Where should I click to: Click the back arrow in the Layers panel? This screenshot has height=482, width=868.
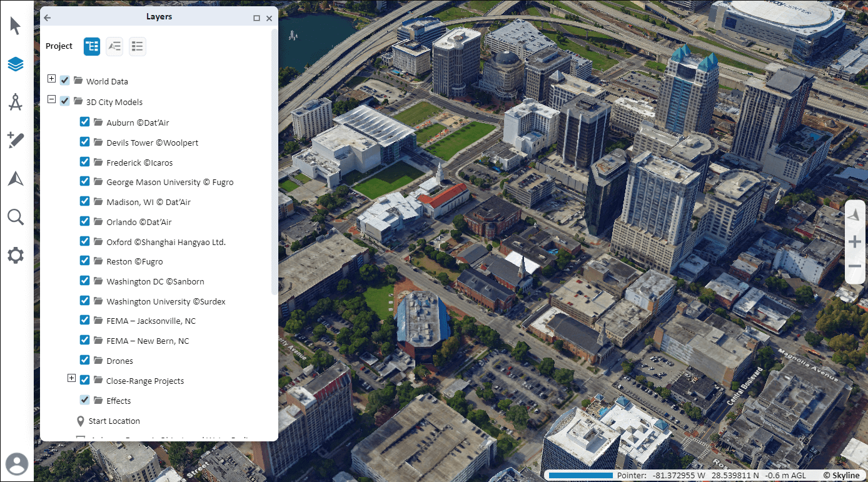[47, 17]
